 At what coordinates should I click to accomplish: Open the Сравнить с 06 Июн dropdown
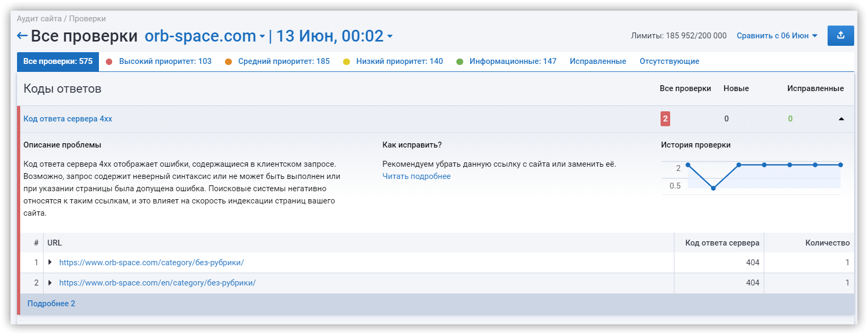(x=777, y=36)
